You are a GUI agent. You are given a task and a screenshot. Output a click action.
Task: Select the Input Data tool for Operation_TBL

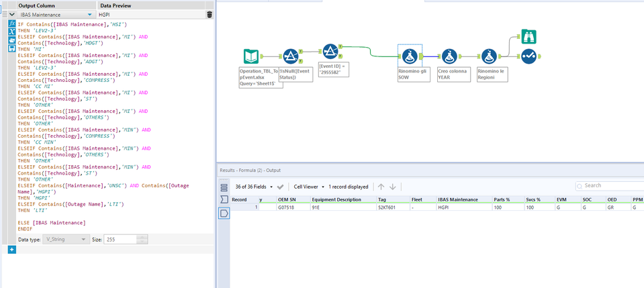[x=250, y=56]
